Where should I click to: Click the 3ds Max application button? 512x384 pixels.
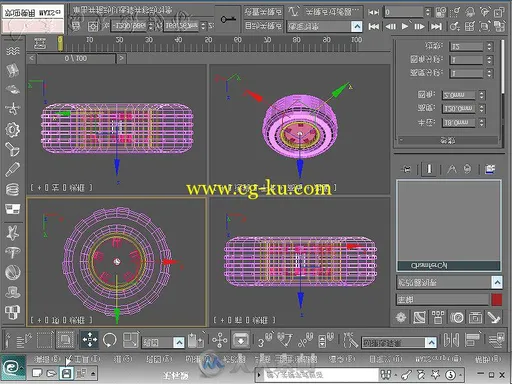coord(13,368)
